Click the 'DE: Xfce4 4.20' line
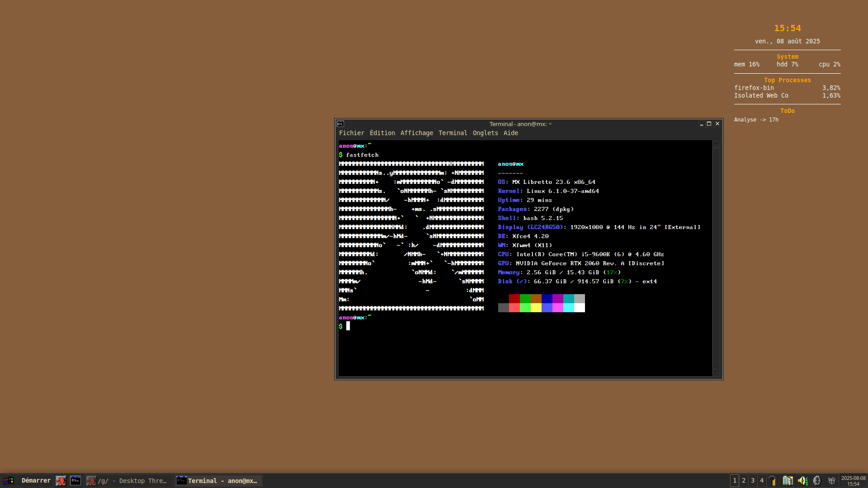The width and height of the screenshot is (868, 488). click(524, 236)
